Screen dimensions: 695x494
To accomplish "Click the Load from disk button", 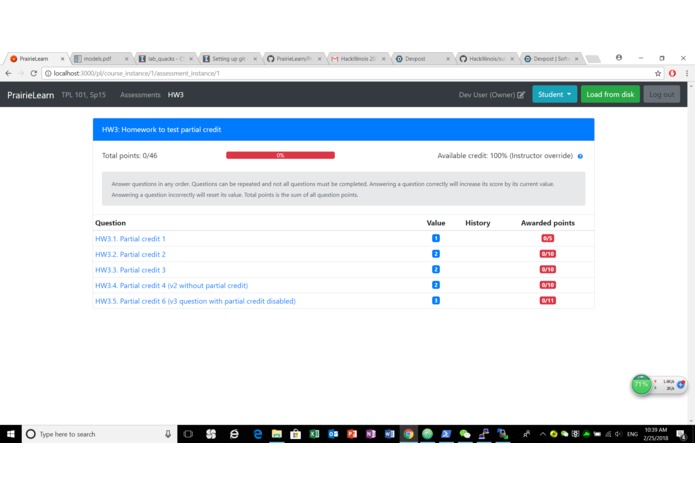I will coord(610,94).
